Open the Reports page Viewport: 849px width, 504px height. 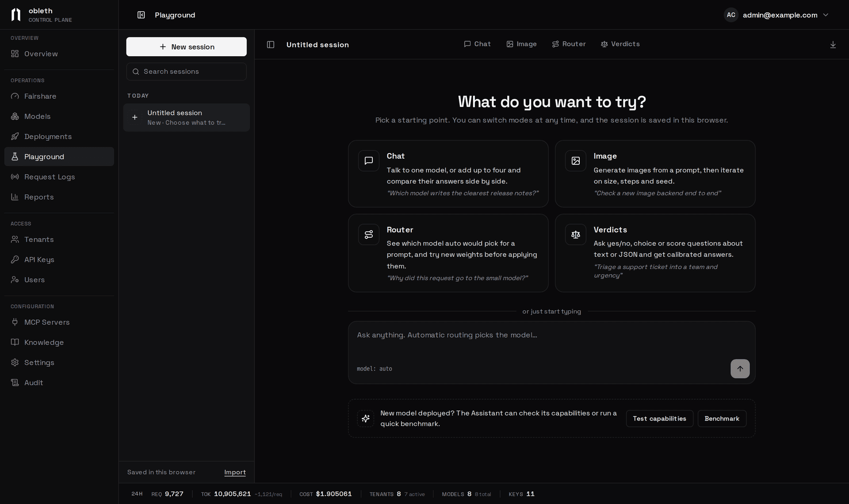click(59, 197)
